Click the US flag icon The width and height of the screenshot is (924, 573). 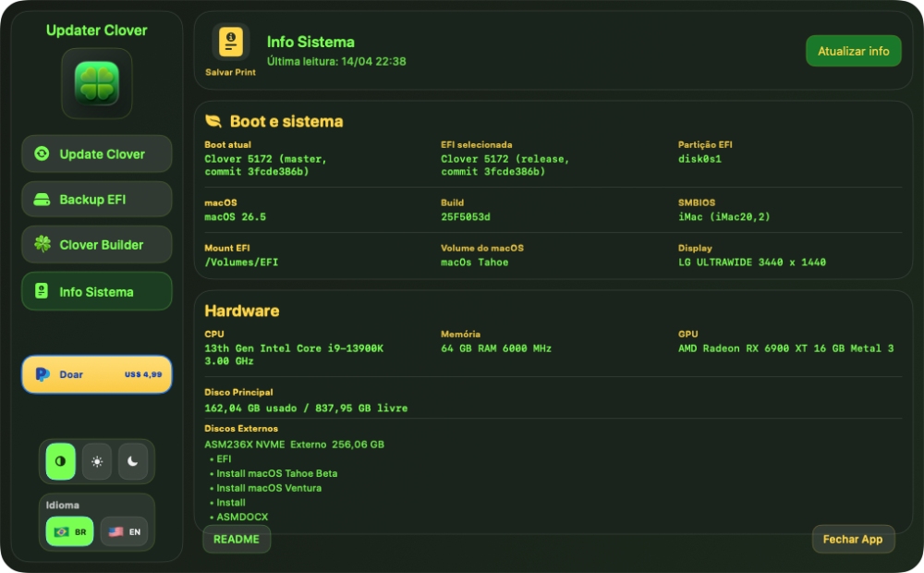(x=116, y=531)
